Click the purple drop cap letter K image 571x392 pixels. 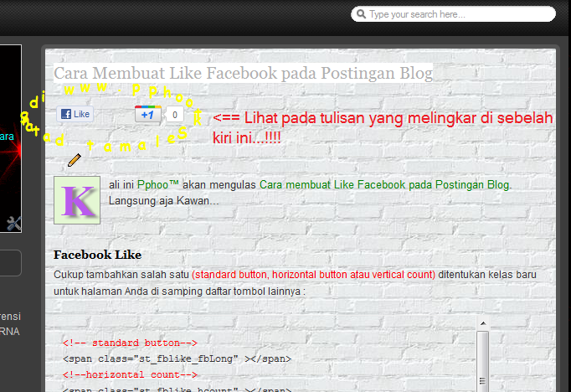point(77,200)
